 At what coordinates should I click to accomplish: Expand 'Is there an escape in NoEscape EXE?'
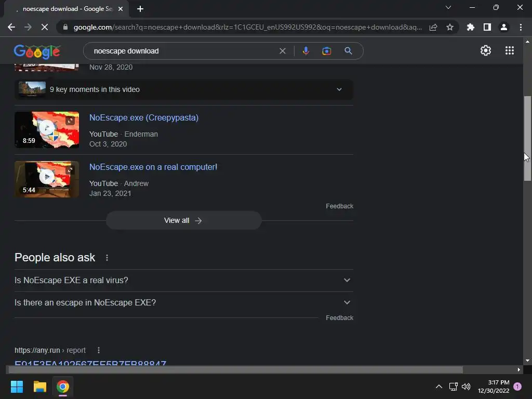click(183, 303)
